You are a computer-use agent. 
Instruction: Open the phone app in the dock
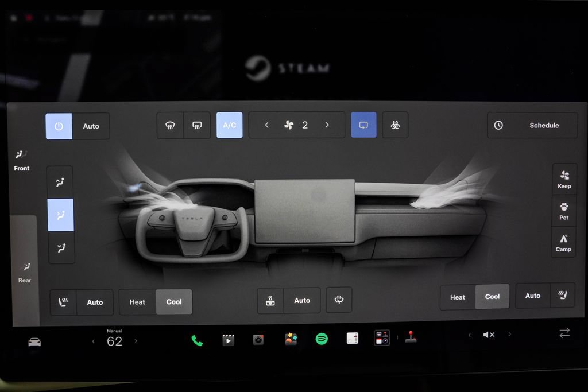pos(197,340)
